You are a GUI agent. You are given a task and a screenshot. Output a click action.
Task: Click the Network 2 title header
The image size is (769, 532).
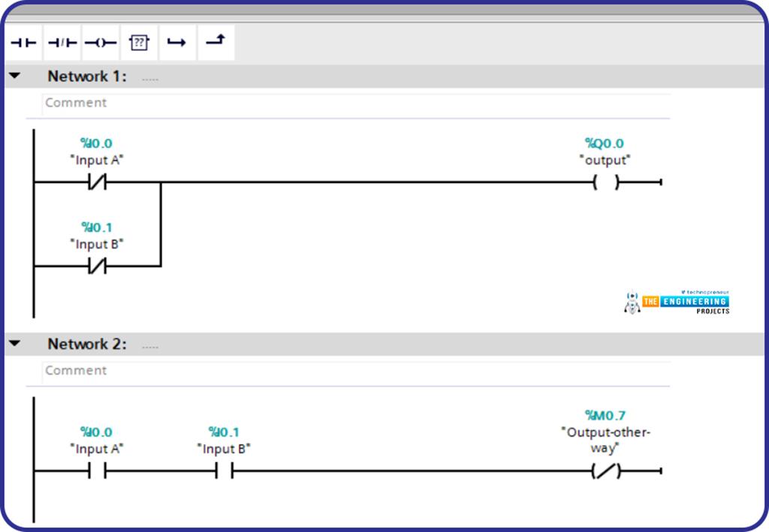point(87,344)
